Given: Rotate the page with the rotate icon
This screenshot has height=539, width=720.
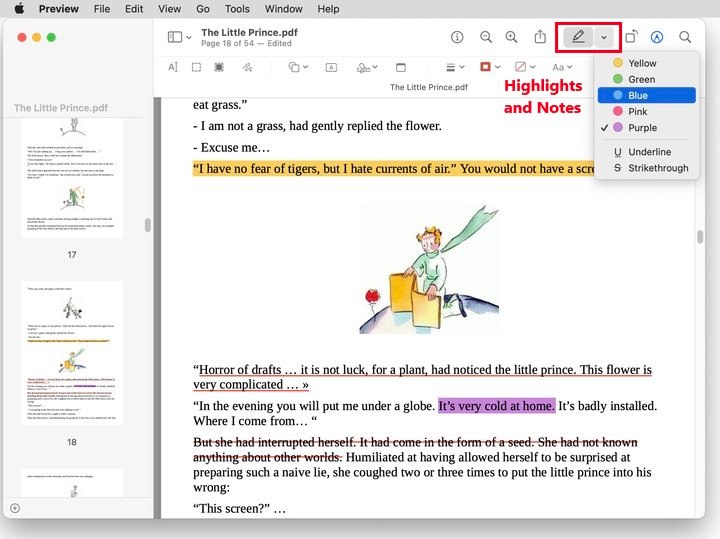Looking at the screenshot, I should [x=632, y=37].
